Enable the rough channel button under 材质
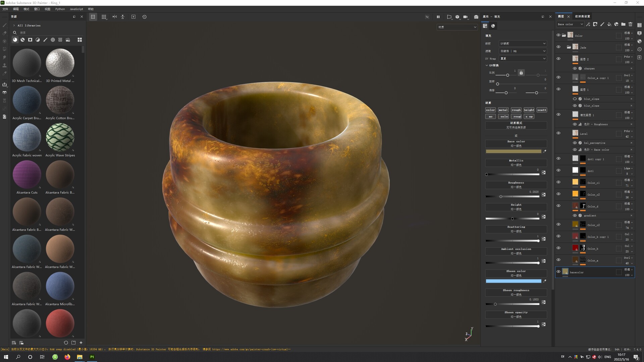Viewport: 644px width, 362px height. 516,110
